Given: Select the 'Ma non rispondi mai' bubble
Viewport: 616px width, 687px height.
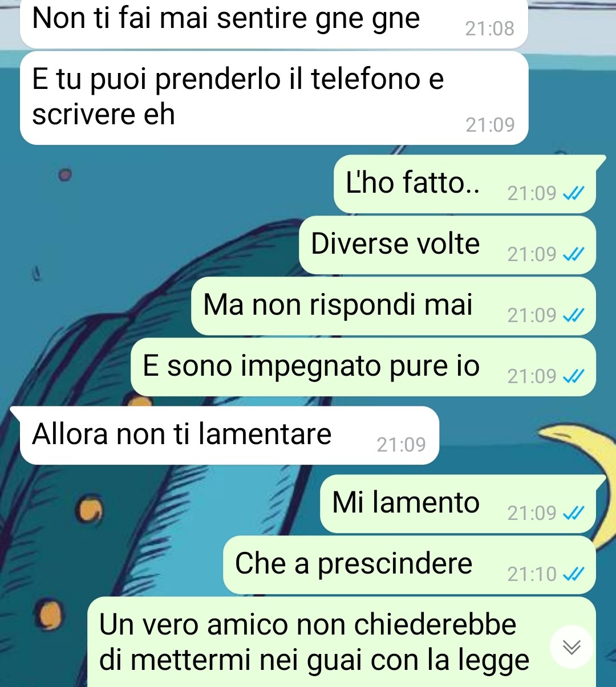Looking at the screenshot, I should (x=394, y=306).
